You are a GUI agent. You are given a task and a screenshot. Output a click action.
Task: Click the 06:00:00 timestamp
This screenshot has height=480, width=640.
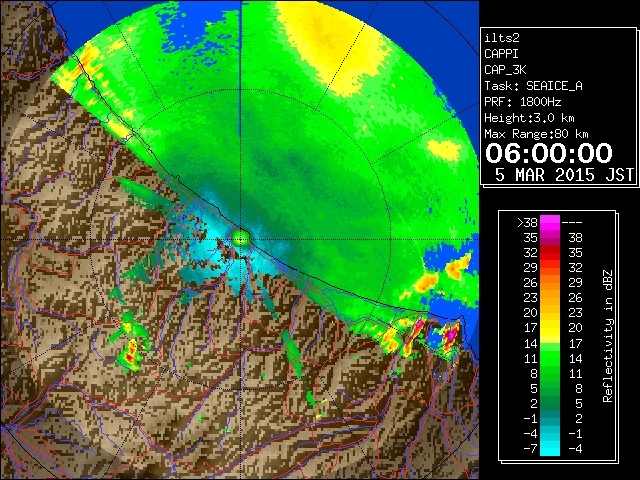click(x=549, y=153)
